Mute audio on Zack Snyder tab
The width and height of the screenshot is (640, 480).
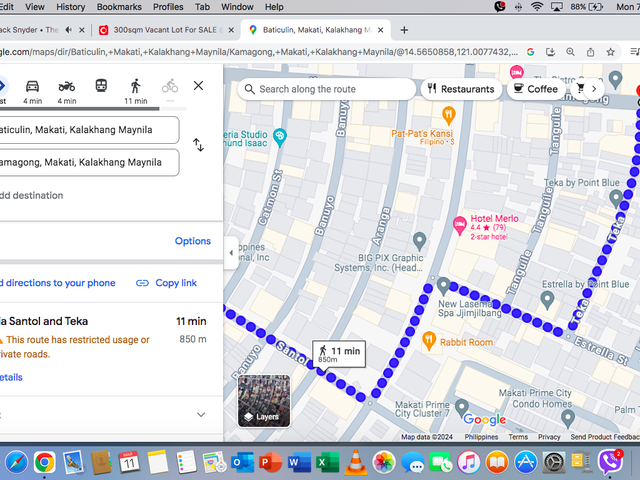coord(69,30)
